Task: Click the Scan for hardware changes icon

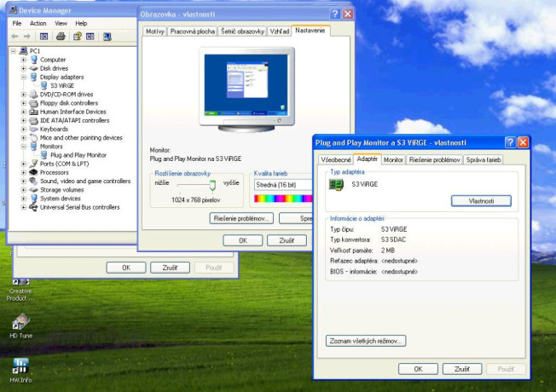Action: (107, 37)
